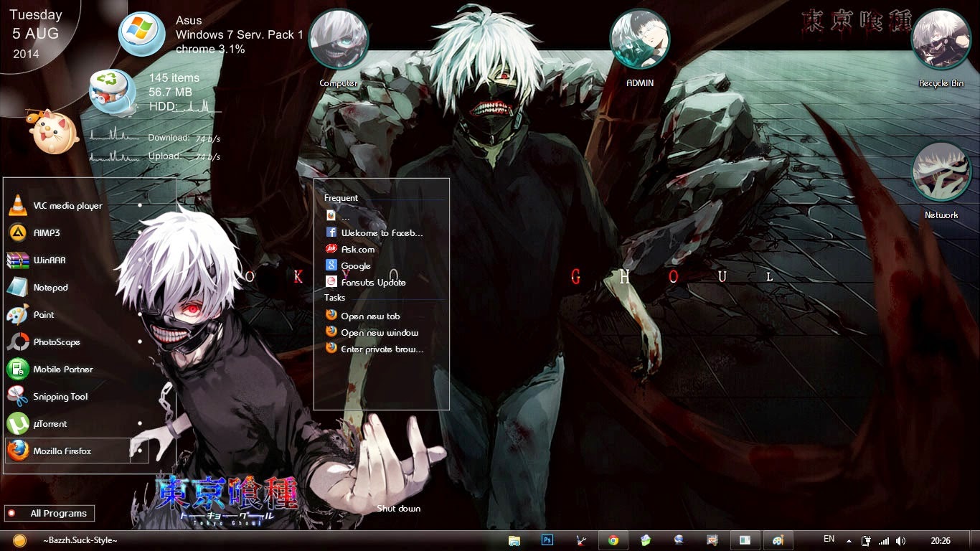Switch to Paint on the taskbar
980x551 pixels.
click(x=778, y=540)
